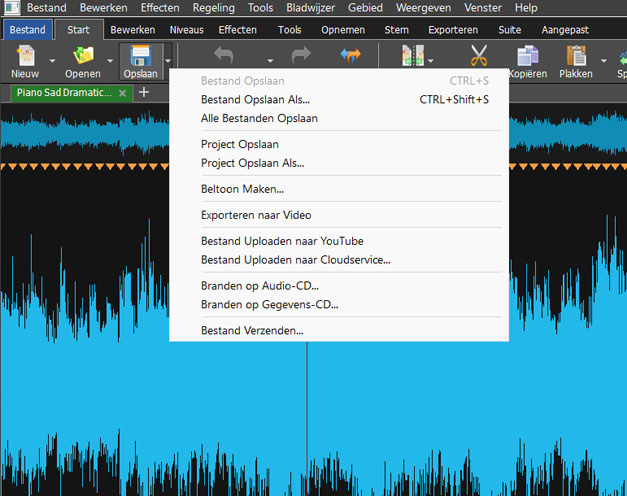Open the Tools menu in the menu bar
This screenshot has height=496, width=627.
point(260,8)
